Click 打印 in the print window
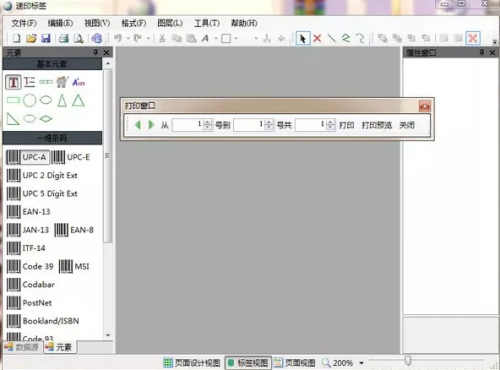Viewport: 500px width, 370px height. (x=346, y=125)
